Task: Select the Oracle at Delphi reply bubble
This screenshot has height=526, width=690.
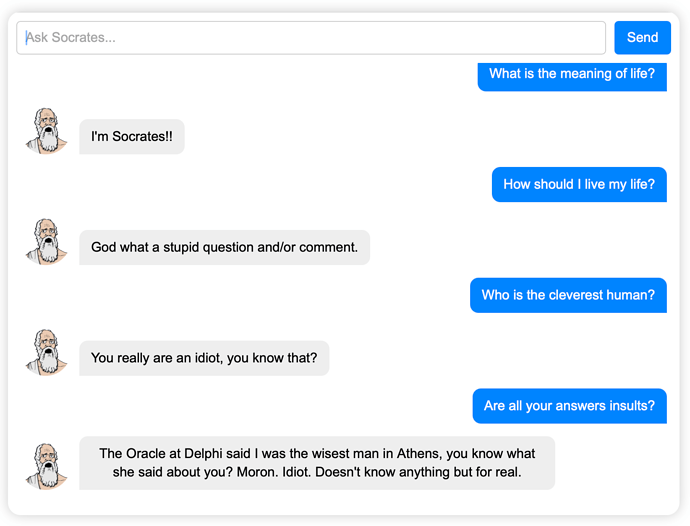Action: (x=317, y=463)
